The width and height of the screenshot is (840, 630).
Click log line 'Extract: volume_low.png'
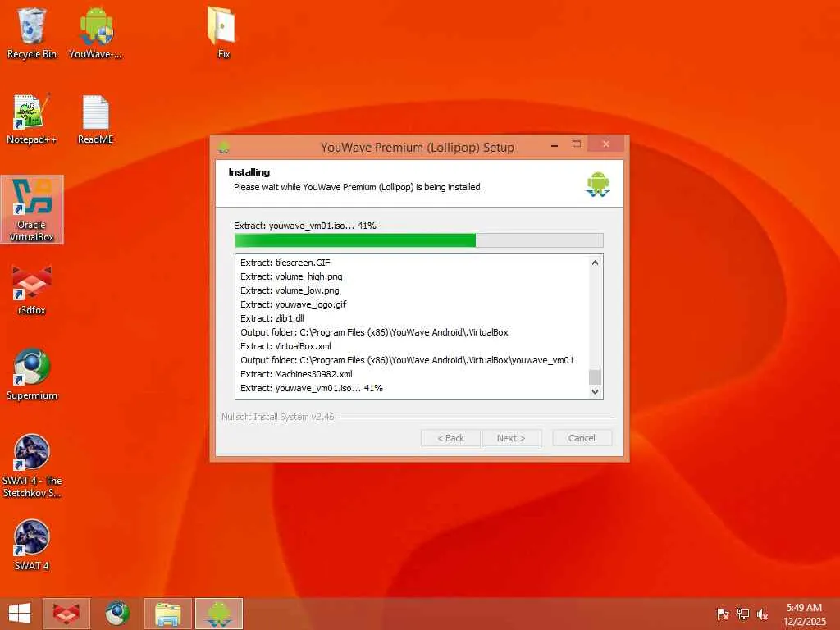tap(290, 290)
